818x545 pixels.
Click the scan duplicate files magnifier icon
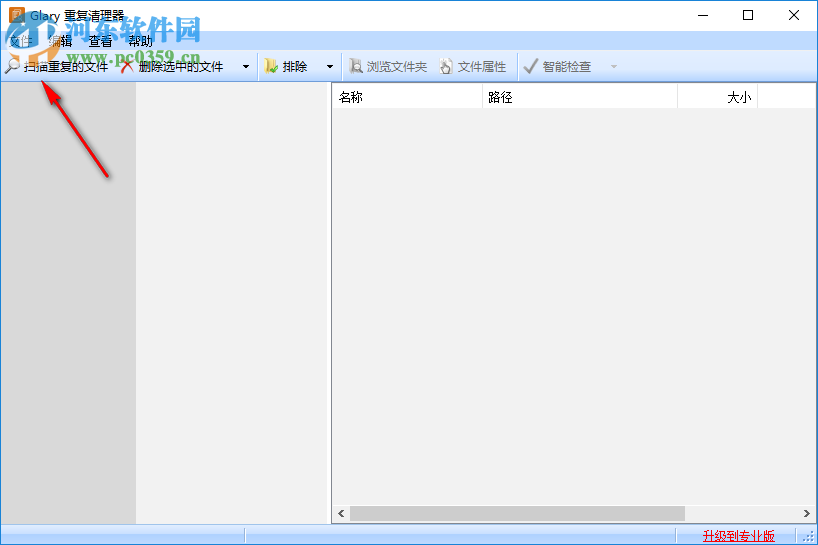[x=12, y=66]
